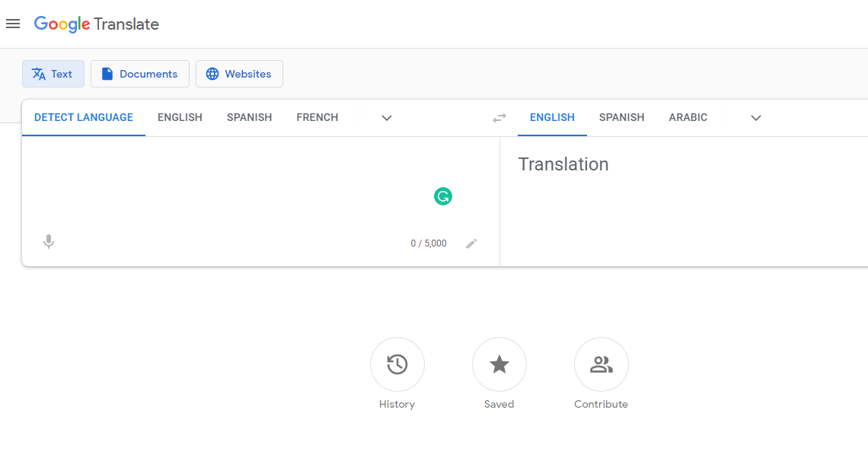The width and height of the screenshot is (868, 461).
Task: Choose Spanish as source language
Action: tap(249, 117)
